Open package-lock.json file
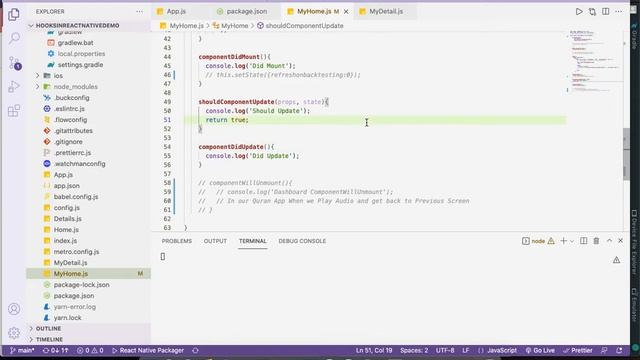 (81, 284)
